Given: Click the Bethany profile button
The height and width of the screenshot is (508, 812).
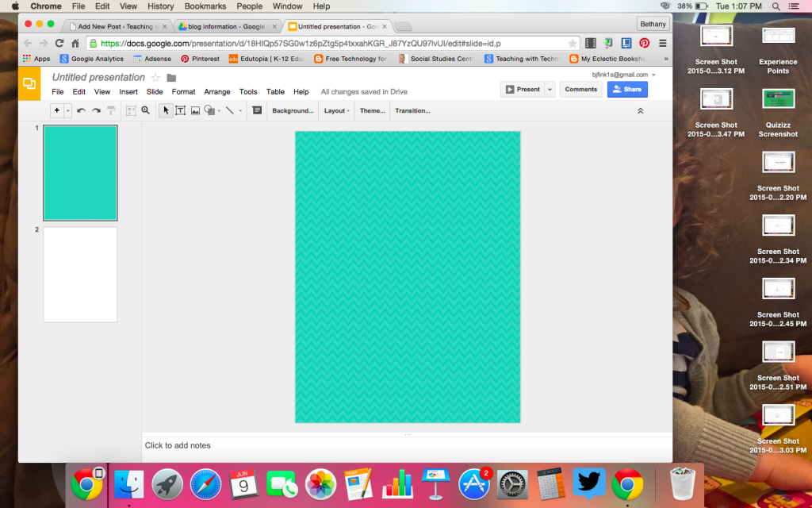Looking at the screenshot, I should (653, 24).
